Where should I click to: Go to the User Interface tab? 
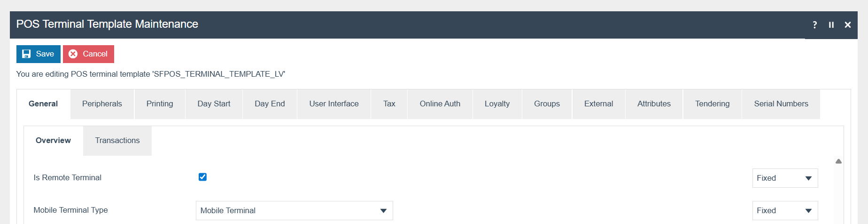tap(333, 104)
